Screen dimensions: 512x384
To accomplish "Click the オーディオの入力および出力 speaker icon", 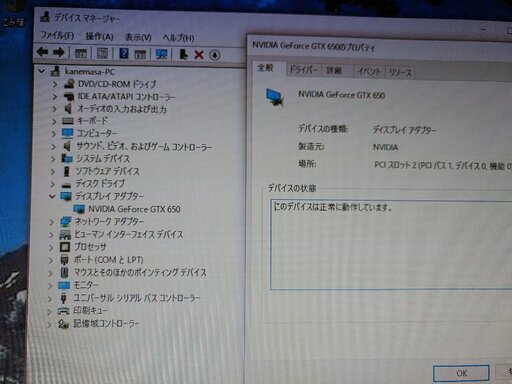I will pyautogui.click(x=68, y=109).
